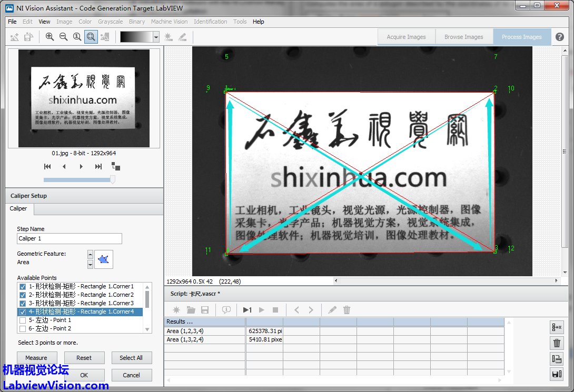Click the Select All button

coord(132,358)
